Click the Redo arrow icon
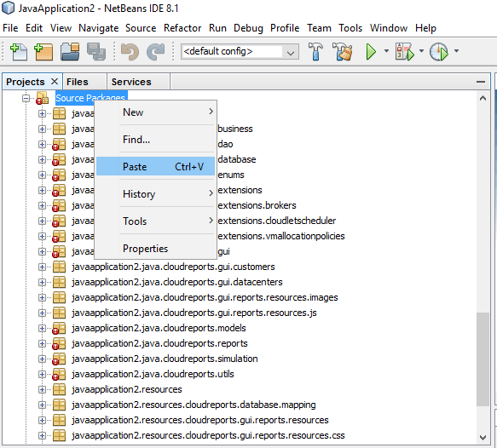The image size is (497, 448). coord(156,52)
